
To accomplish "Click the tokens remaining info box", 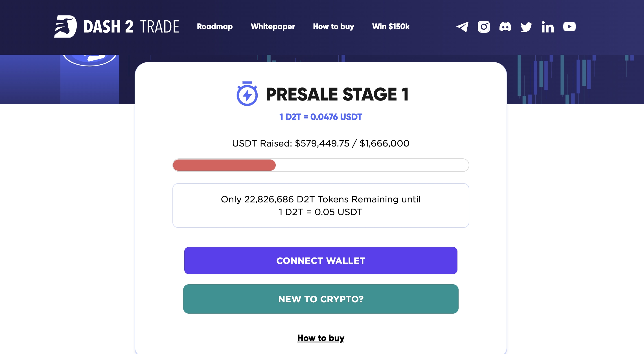I will (x=321, y=206).
